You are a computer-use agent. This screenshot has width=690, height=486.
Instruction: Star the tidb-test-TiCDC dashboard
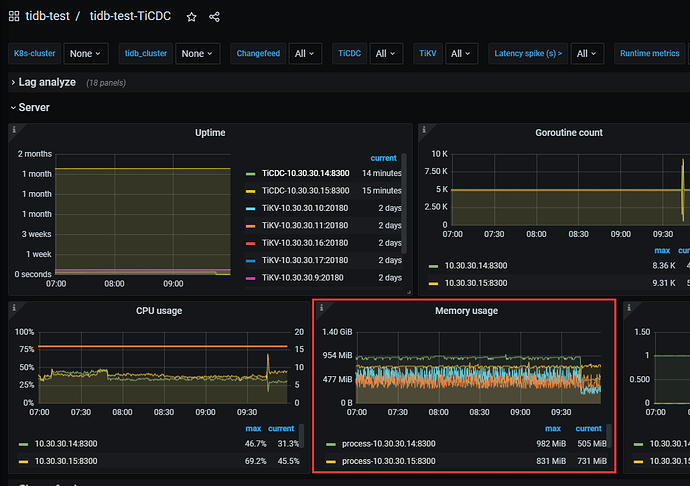coord(191,17)
